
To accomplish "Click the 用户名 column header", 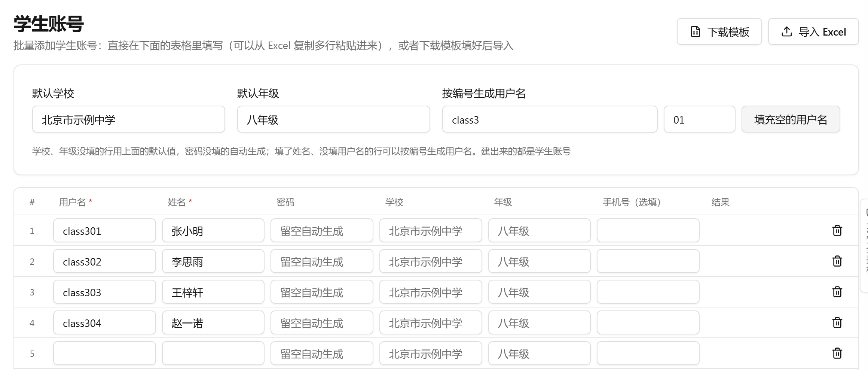I will click(x=75, y=202).
